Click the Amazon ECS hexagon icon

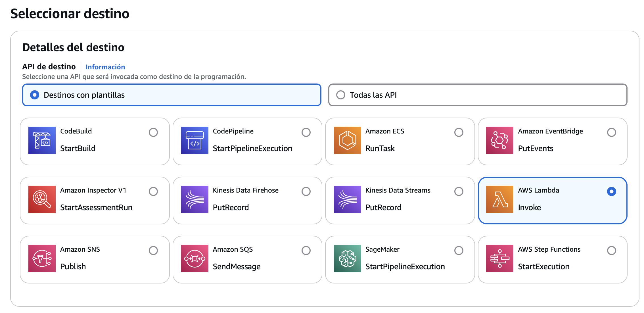(x=348, y=140)
